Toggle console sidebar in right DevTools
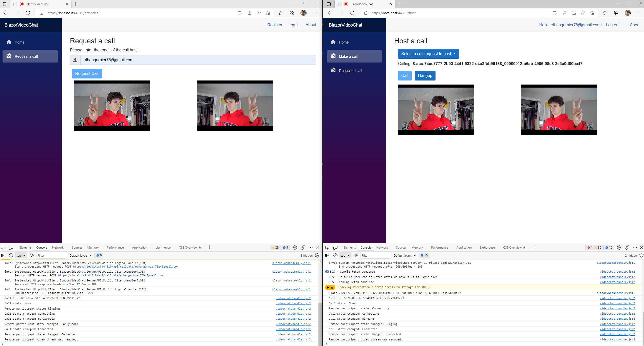Viewport: 644px width, 346px height. (327, 255)
